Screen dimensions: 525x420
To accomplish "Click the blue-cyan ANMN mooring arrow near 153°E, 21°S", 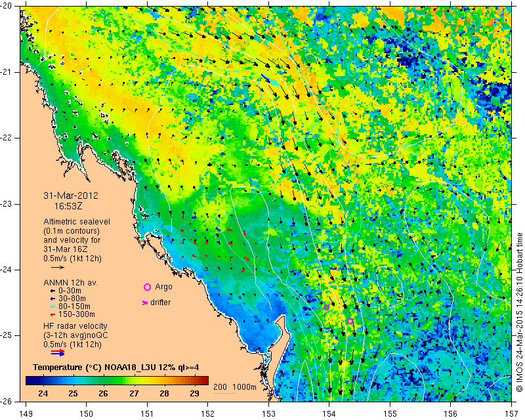I will (269, 79).
